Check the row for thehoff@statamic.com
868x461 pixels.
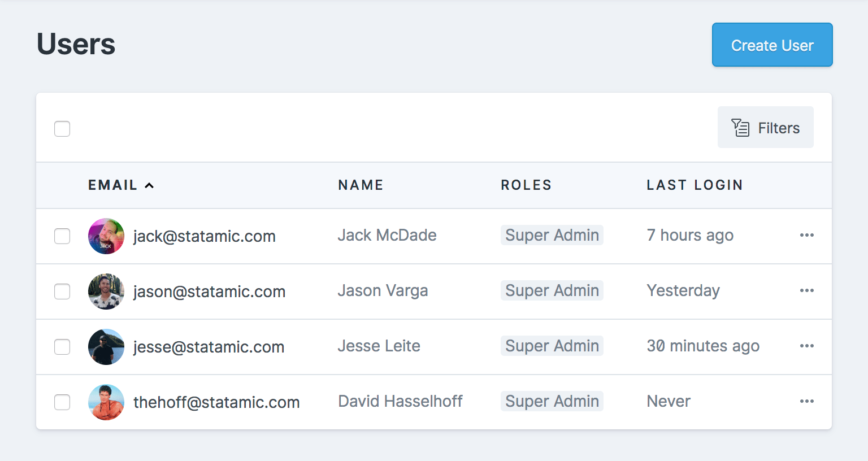point(62,402)
